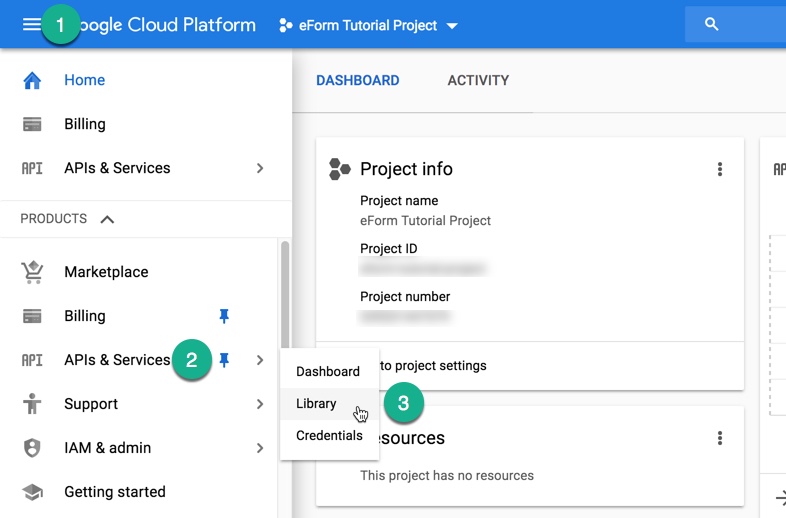Click the Billing icon under Products

tap(32, 316)
